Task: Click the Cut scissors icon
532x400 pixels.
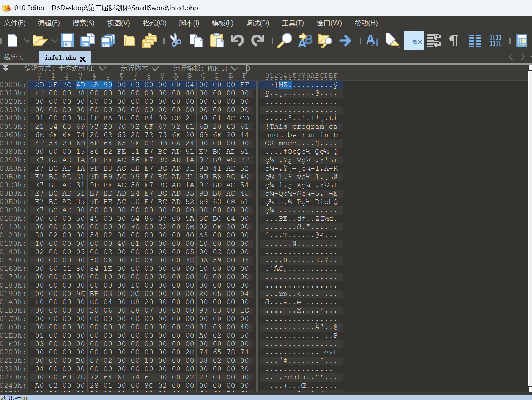Action: (175, 40)
